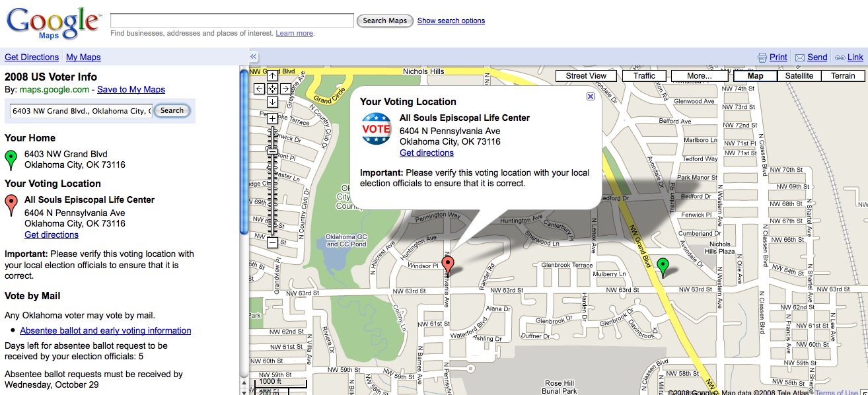
Task: Click the Search Maps button
Action: [385, 20]
